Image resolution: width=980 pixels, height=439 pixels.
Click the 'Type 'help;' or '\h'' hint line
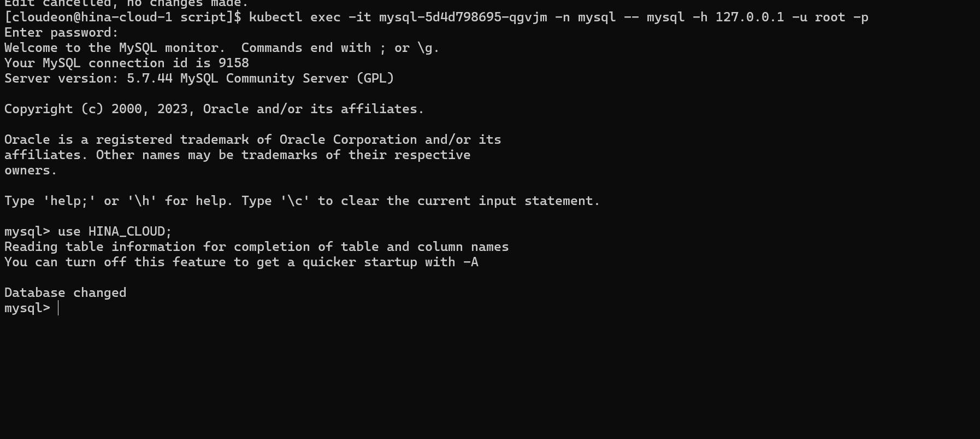pyautogui.click(x=302, y=201)
